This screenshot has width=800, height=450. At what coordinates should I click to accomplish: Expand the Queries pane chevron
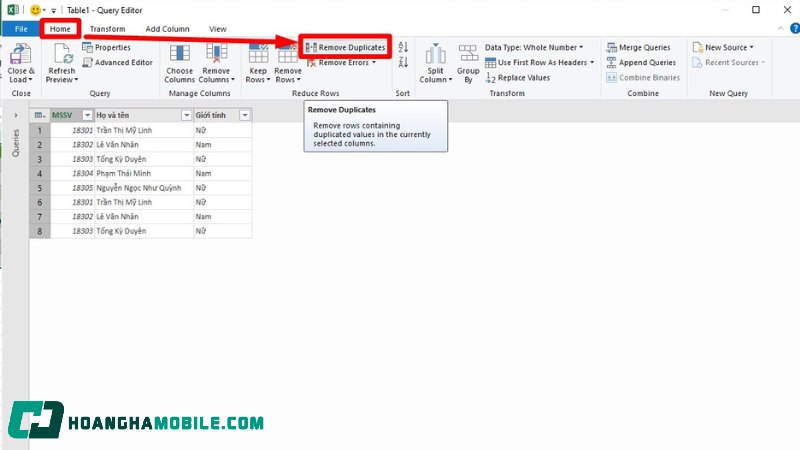[16, 115]
